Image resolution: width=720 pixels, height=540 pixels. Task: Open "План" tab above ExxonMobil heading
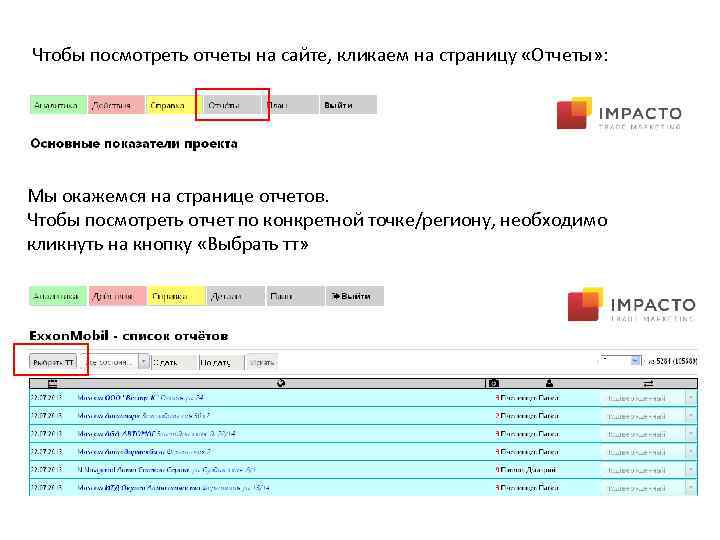[295, 296]
